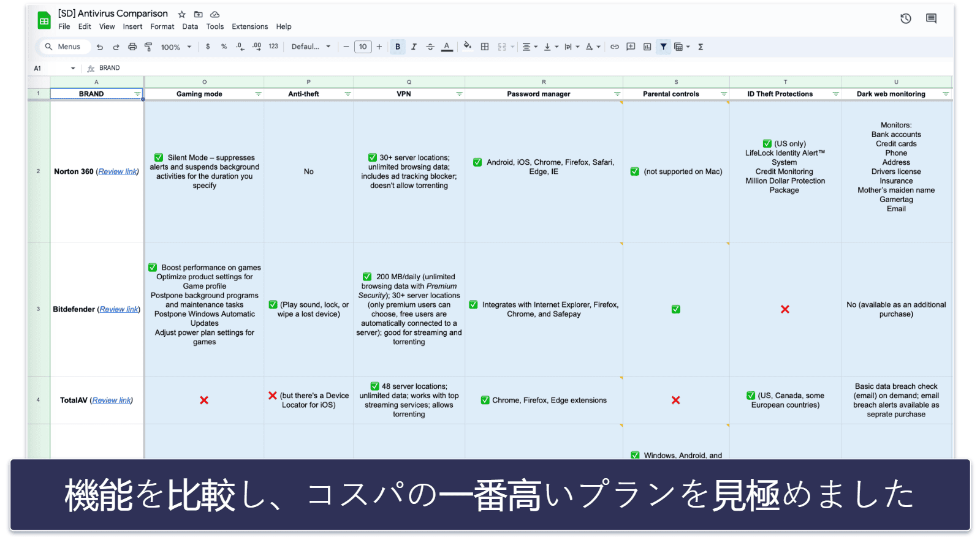Open the Tools menu
The width and height of the screenshot is (980, 537).
pos(215,27)
